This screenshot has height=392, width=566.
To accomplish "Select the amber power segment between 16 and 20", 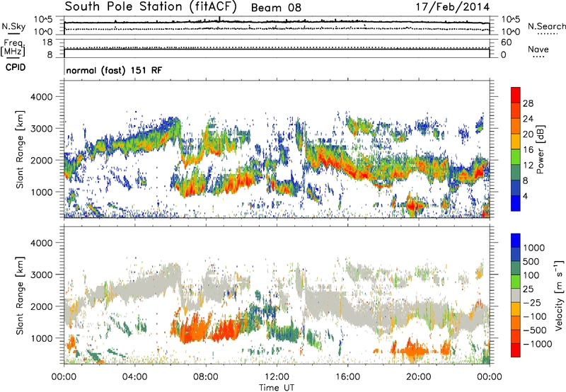I will coord(516,142).
